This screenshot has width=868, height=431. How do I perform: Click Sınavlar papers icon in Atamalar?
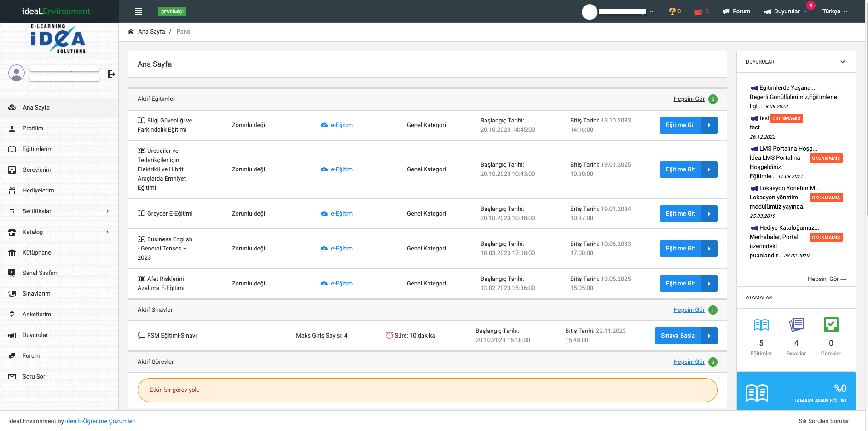(x=796, y=325)
